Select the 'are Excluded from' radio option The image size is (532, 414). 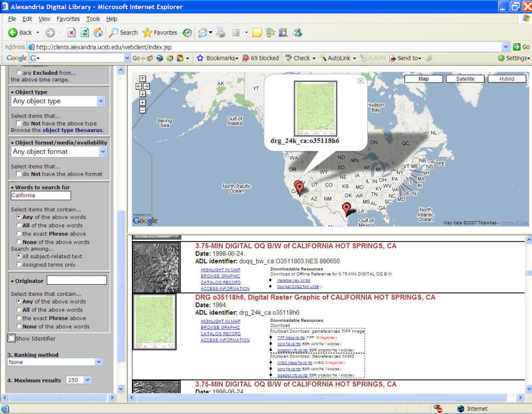[19, 73]
